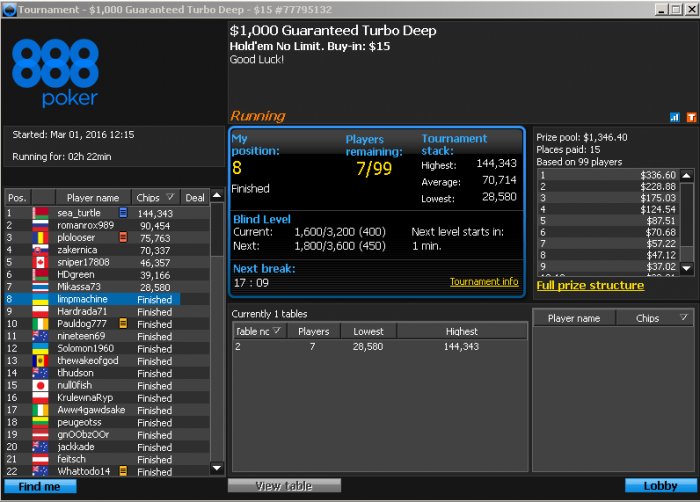The image size is (700, 502).
Task: Click the flag beside peugeotss
Action: 40,422
